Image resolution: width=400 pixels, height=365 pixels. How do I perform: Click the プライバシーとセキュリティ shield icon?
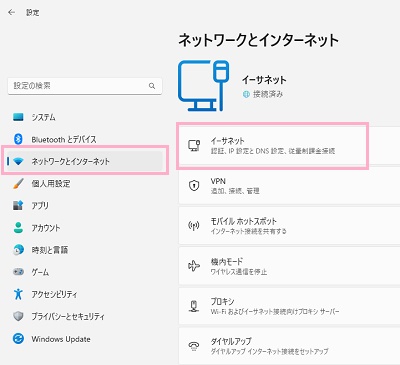pyautogui.click(x=18, y=316)
